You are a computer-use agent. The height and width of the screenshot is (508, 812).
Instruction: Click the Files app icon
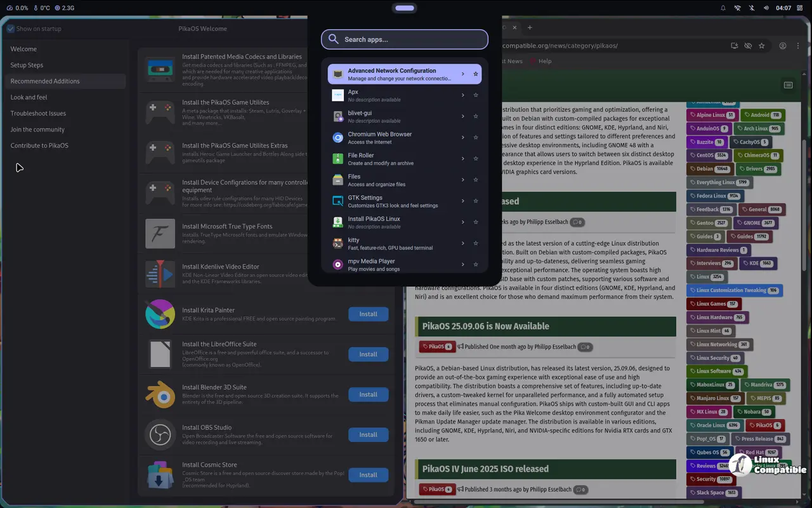(x=337, y=179)
